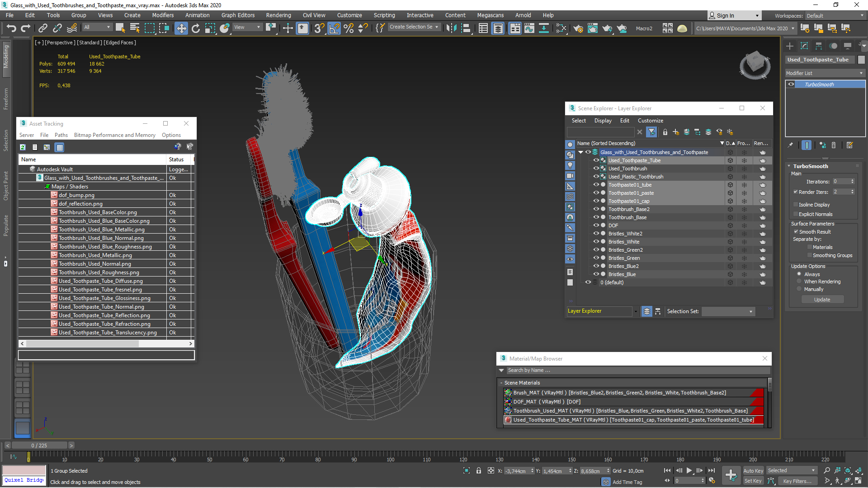868x488 pixels.
Task: Remove modifier with trash icon
Action: pos(834,145)
